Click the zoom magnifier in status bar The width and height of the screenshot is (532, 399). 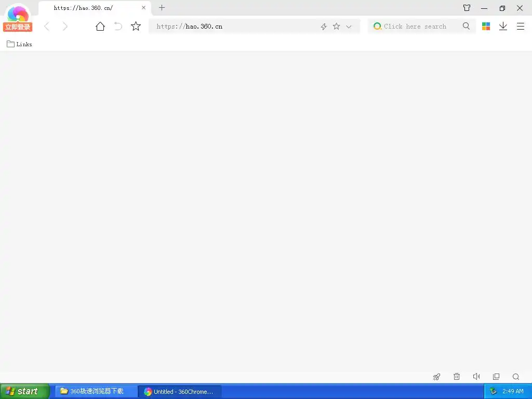516,377
